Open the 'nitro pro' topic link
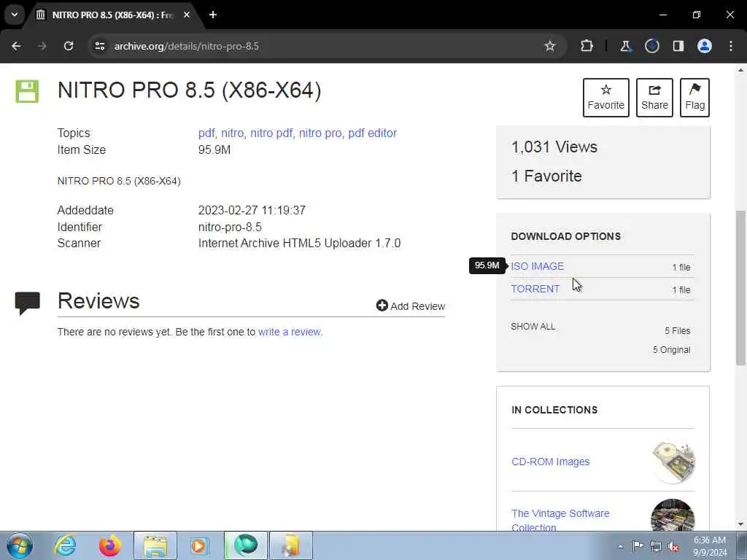 320,133
